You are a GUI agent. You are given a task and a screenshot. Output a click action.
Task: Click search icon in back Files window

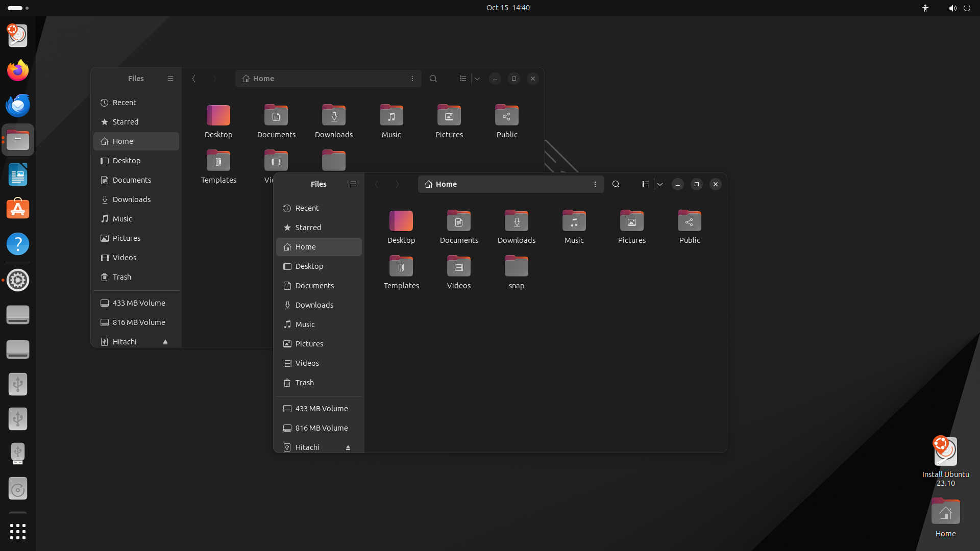[x=433, y=79]
